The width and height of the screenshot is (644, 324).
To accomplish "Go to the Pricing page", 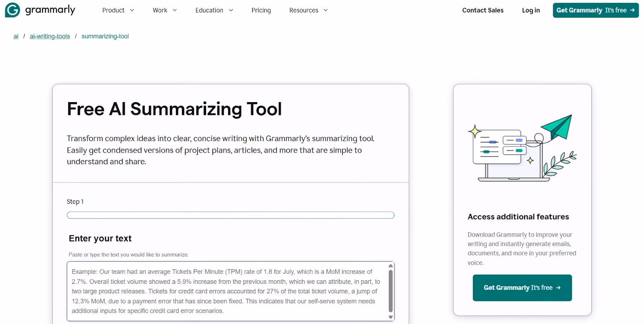I will pyautogui.click(x=261, y=10).
